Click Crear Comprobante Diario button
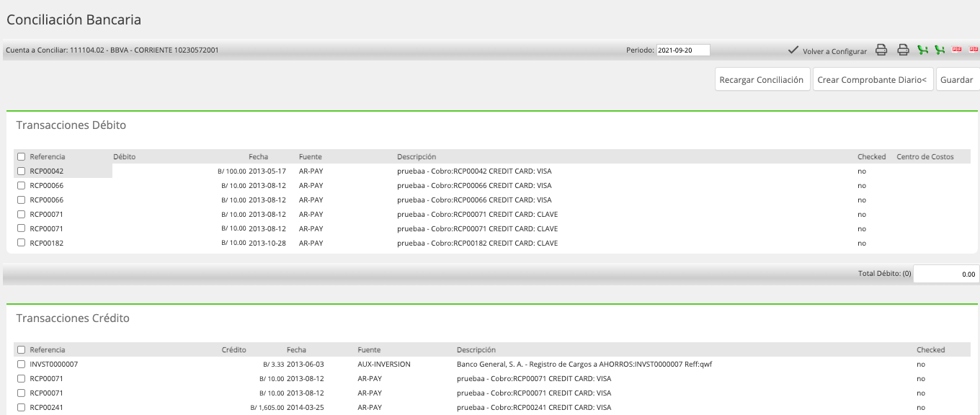The image size is (980, 415). click(873, 80)
